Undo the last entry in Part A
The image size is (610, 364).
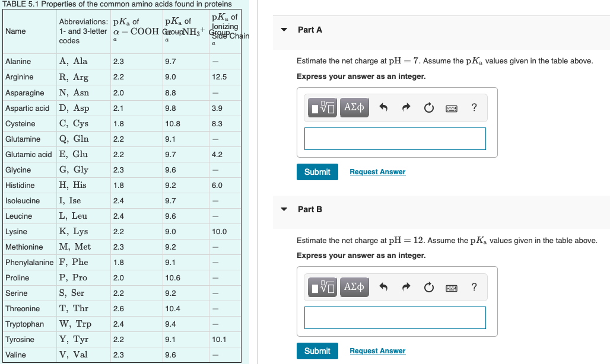[383, 107]
